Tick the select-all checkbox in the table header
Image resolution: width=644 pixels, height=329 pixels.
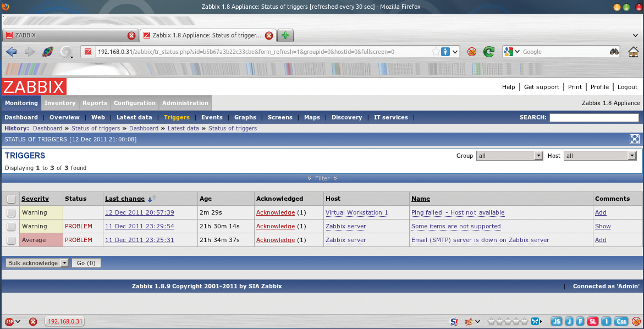(x=12, y=199)
